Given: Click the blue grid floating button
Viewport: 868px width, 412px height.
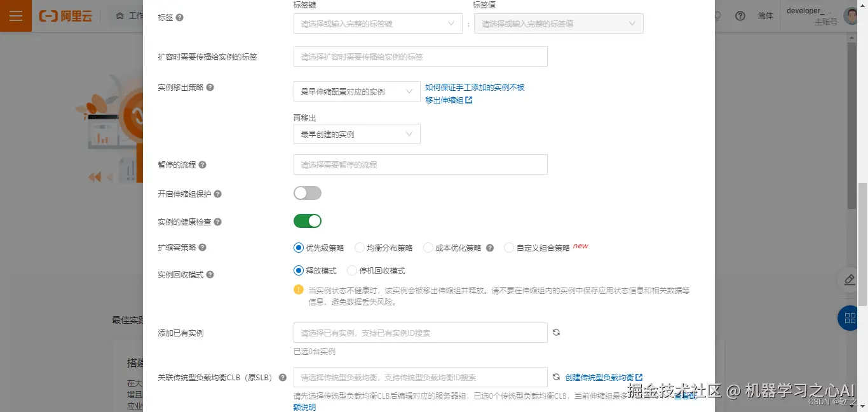Looking at the screenshot, I should pos(850,317).
